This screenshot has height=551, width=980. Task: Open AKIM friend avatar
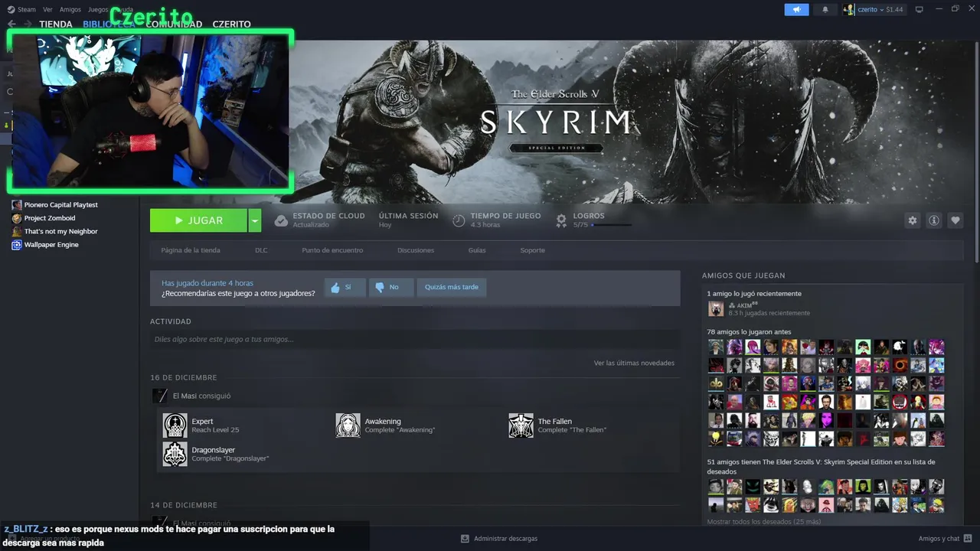pos(716,308)
